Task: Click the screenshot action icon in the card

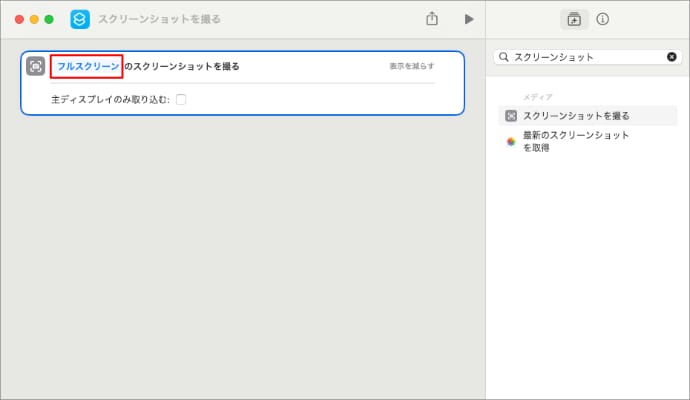Action: coord(36,66)
